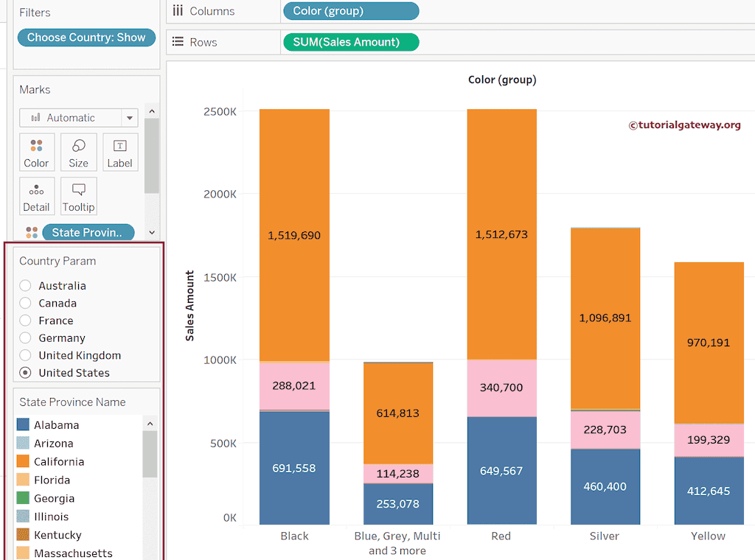Viewport: 755px width, 560px height.
Task: Click the Size button on the Marks card
Action: click(x=78, y=152)
